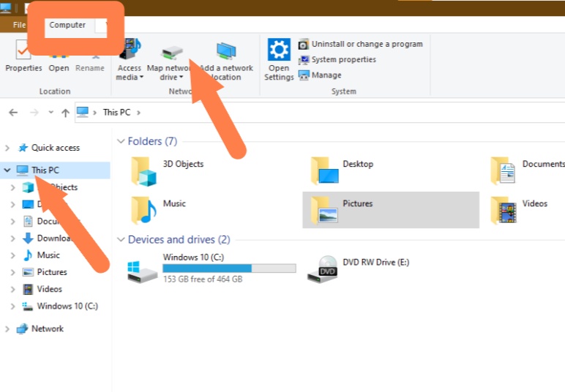
Task: Click the This PC breadcrumb in the address bar
Action: coord(117,113)
